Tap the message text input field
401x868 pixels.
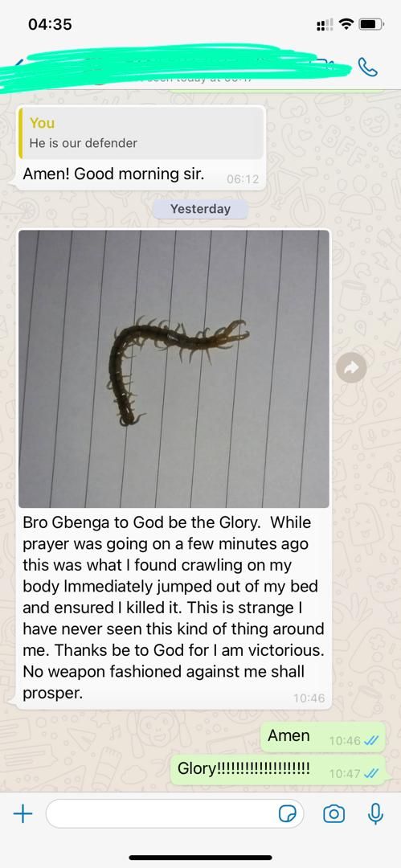click(x=175, y=813)
